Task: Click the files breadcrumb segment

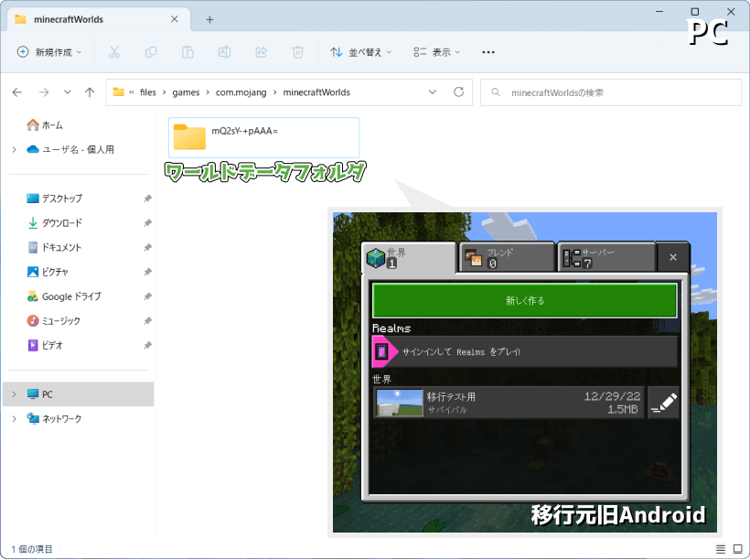Action: coord(148,92)
